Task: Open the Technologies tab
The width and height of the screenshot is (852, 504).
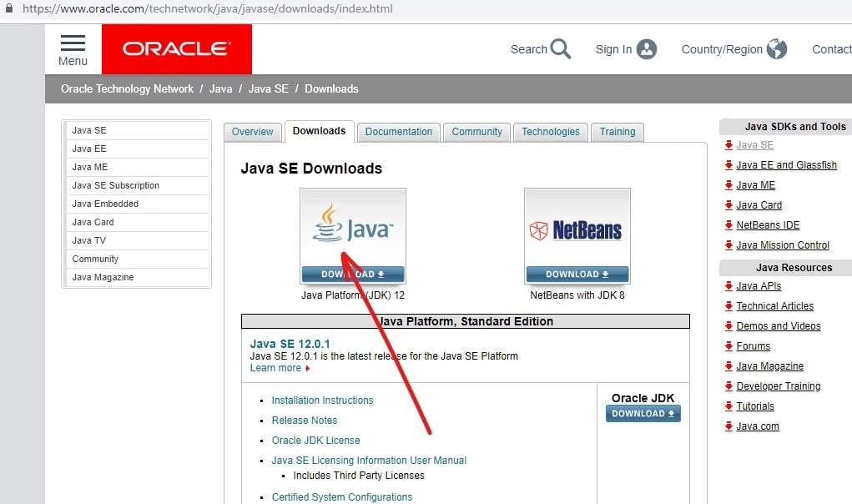Action: tap(550, 131)
